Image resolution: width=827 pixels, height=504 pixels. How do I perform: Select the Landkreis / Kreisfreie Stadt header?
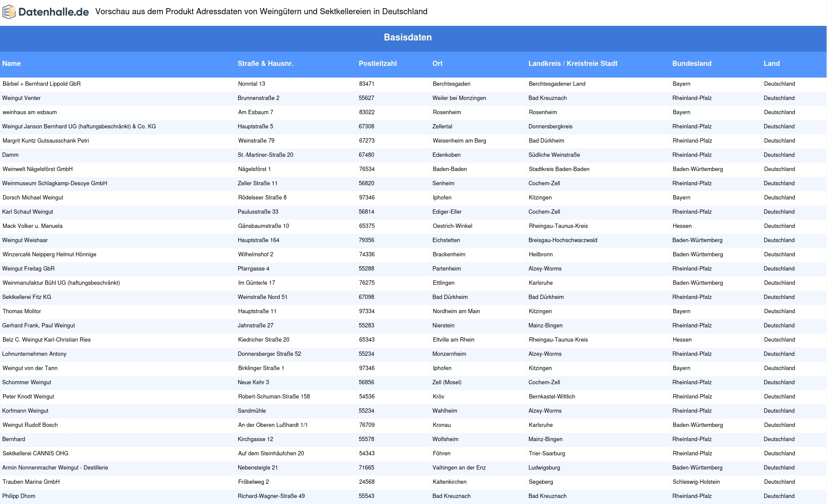point(573,63)
